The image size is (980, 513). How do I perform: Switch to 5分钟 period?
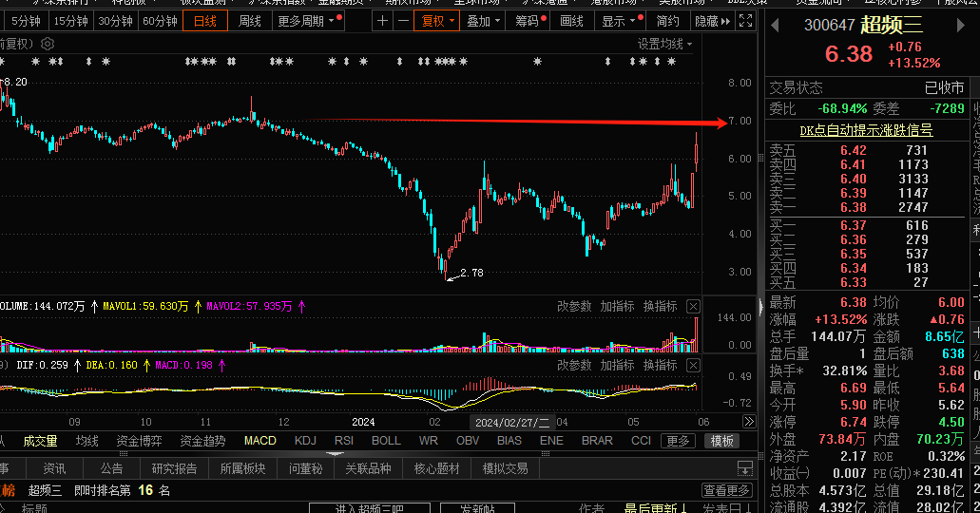coord(26,21)
